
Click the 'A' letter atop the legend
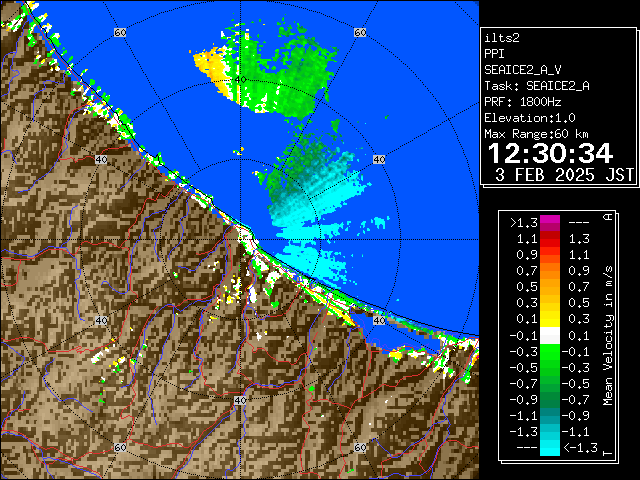click(608, 217)
